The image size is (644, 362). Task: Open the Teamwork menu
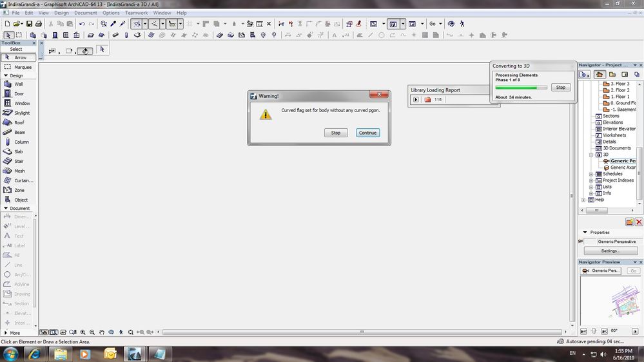click(137, 13)
